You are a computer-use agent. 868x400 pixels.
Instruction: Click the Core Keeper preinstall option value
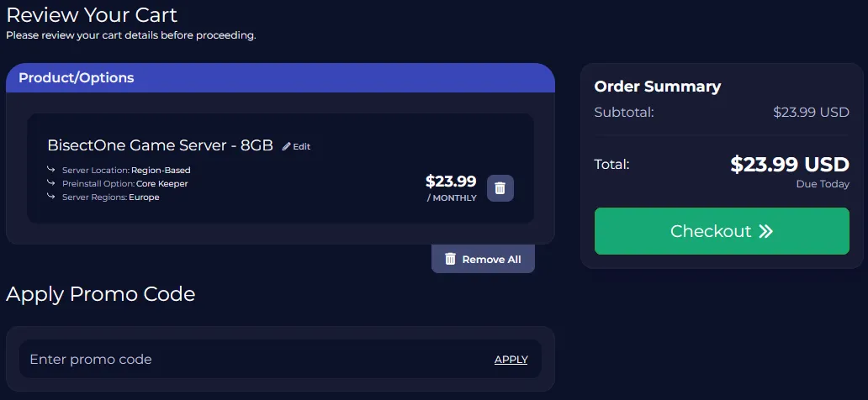tap(162, 184)
